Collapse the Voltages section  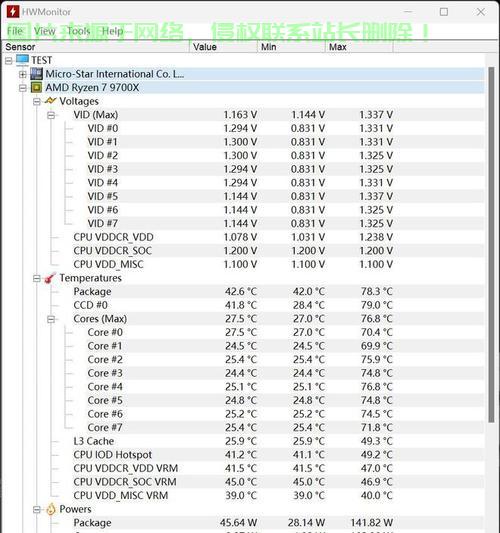(37, 101)
